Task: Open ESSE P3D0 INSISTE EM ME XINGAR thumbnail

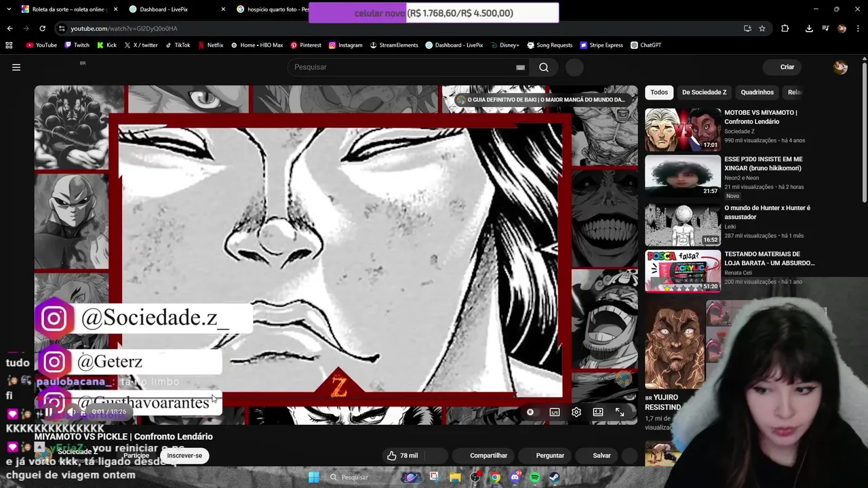Action: (683, 176)
